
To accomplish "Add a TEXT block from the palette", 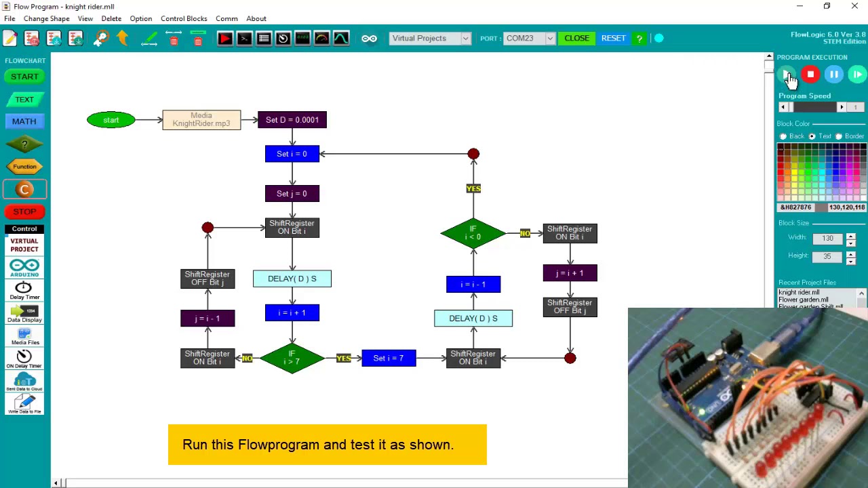I will pyautogui.click(x=24, y=100).
